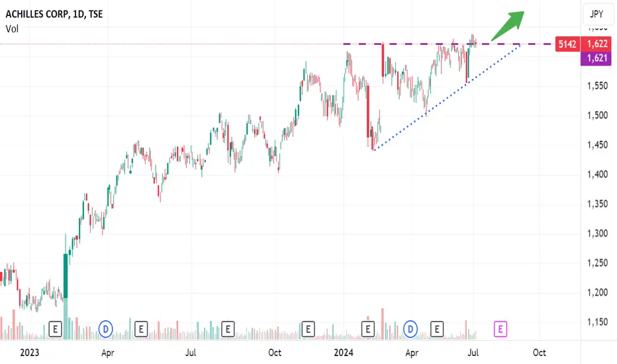The height and width of the screenshot is (364, 617).
Task: Click the dividend marker near April 2024
Action: click(x=410, y=329)
